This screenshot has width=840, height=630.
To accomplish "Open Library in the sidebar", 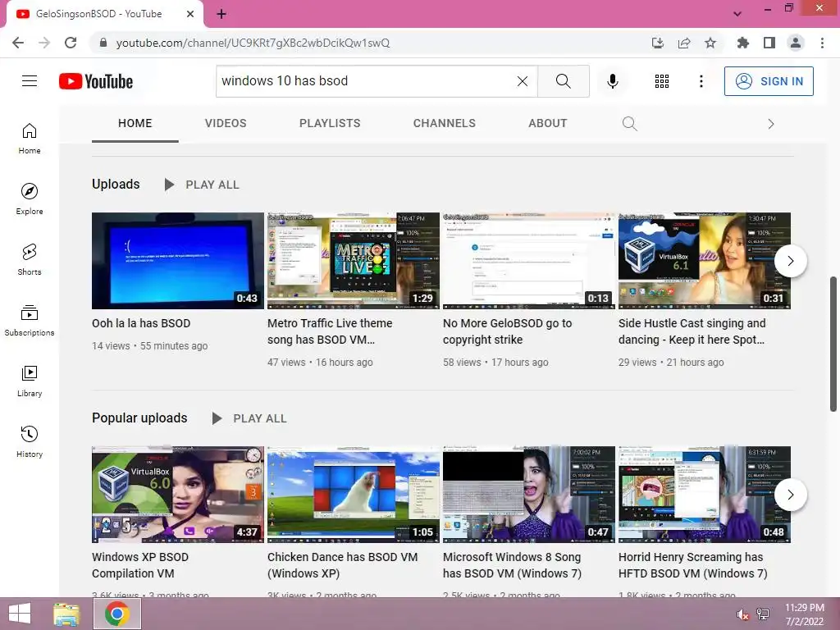I will click(x=30, y=381).
